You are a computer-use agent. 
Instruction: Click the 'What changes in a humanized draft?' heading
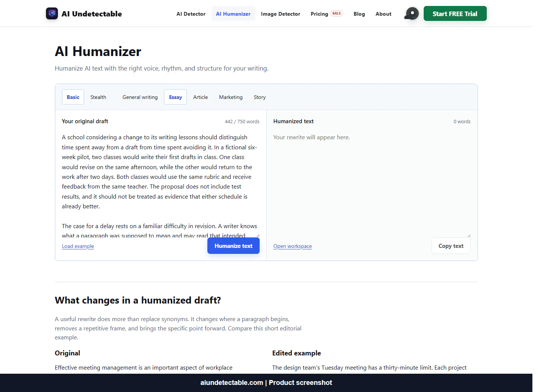(x=138, y=300)
